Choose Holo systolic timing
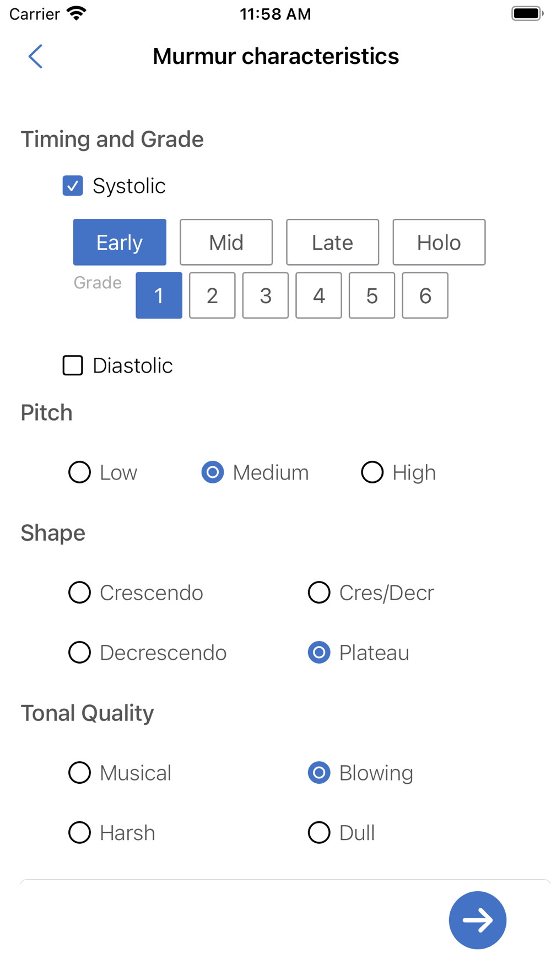 439,243
